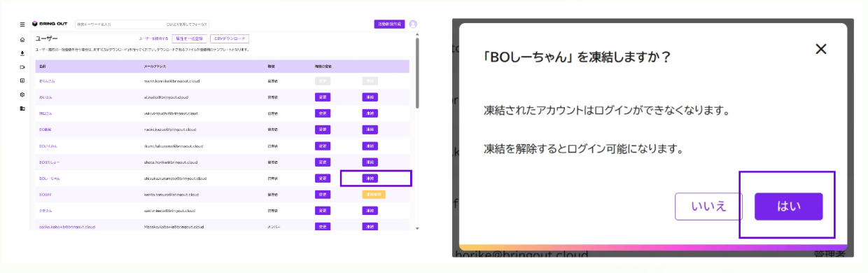This screenshot has height=273, width=868.
Task: Click the メールアドレス column header
Action: click(x=155, y=66)
